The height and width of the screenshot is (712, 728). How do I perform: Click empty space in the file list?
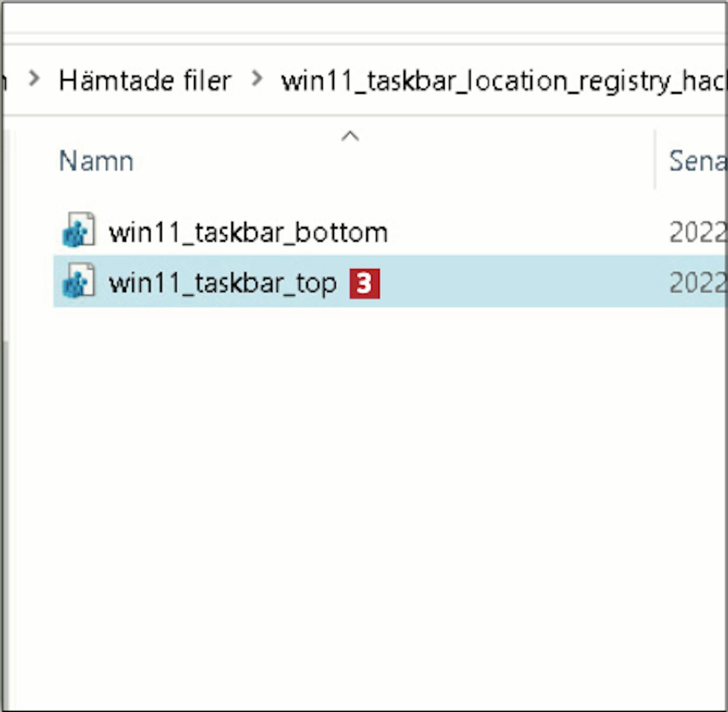[x=364, y=485]
